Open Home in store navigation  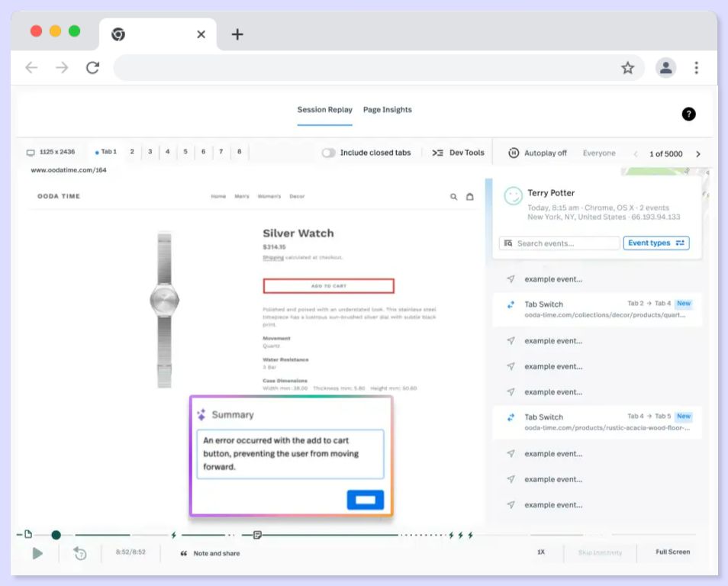(218, 196)
